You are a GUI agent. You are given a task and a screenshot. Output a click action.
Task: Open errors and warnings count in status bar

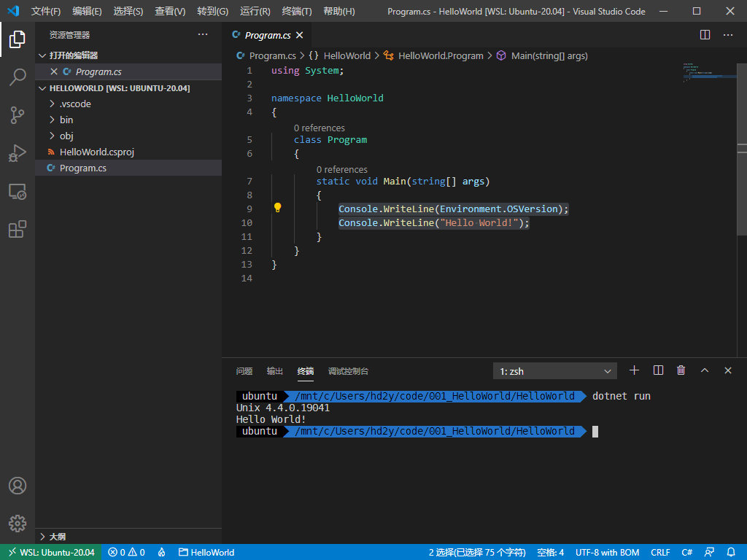[127, 553]
